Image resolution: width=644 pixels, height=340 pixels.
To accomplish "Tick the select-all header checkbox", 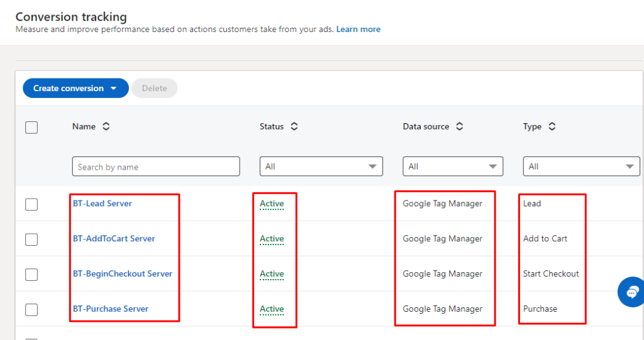I will click(x=31, y=128).
